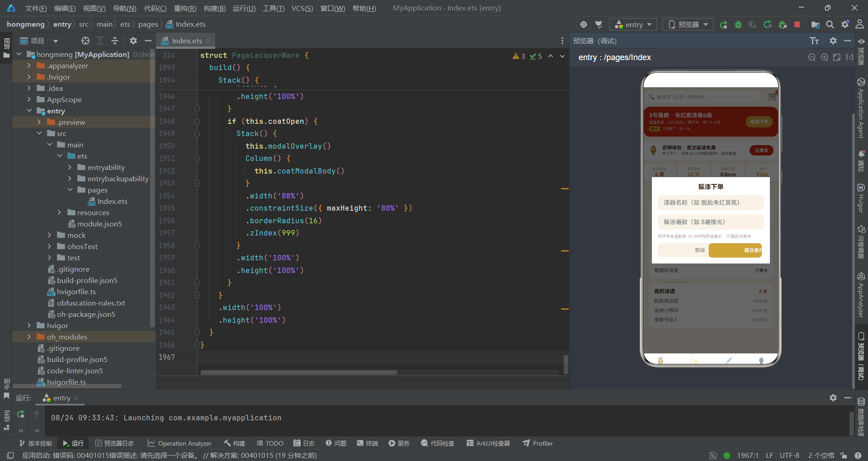This screenshot has height=461, width=868.
Task: Open 文件(F) menu
Action: point(36,8)
